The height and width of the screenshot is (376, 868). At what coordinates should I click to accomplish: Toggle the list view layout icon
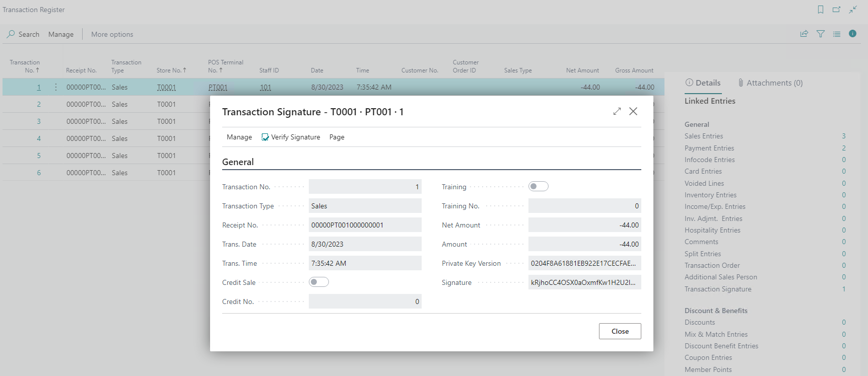tap(837, 34)
